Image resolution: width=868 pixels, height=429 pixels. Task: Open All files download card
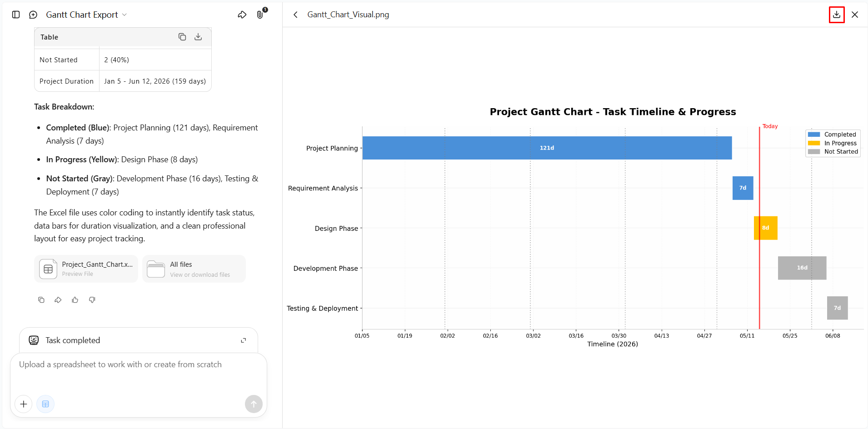[194, 269]
